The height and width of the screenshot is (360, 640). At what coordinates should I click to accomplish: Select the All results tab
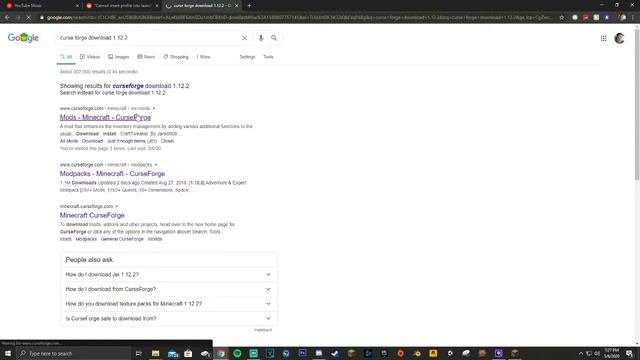click(66, 57)
